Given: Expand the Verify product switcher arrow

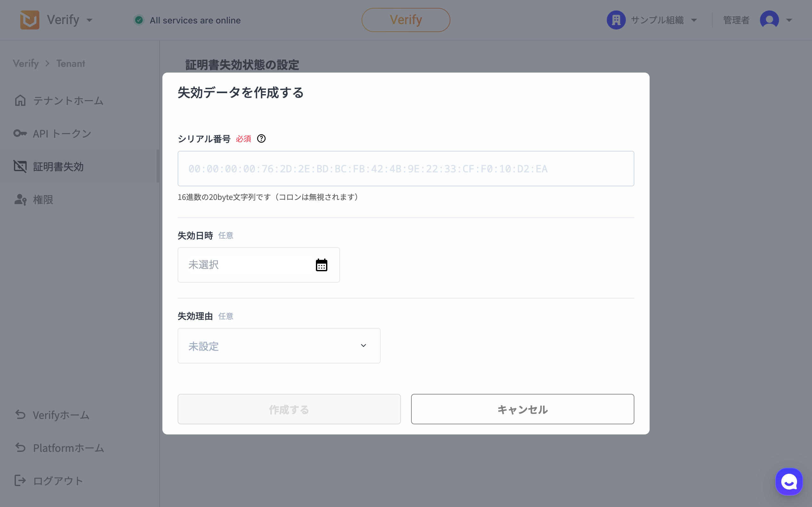Looking at the screenshot, I should point(89,20).
